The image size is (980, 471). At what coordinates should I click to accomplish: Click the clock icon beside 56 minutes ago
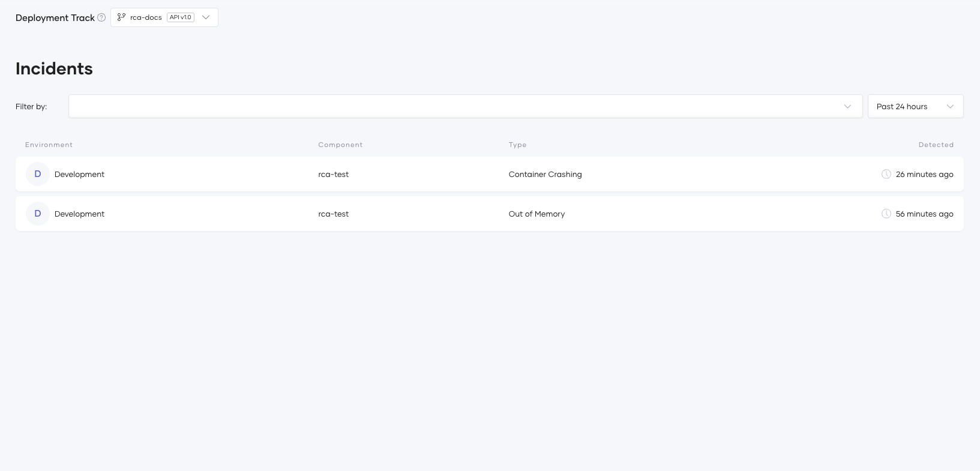click(x=886, y=214)
